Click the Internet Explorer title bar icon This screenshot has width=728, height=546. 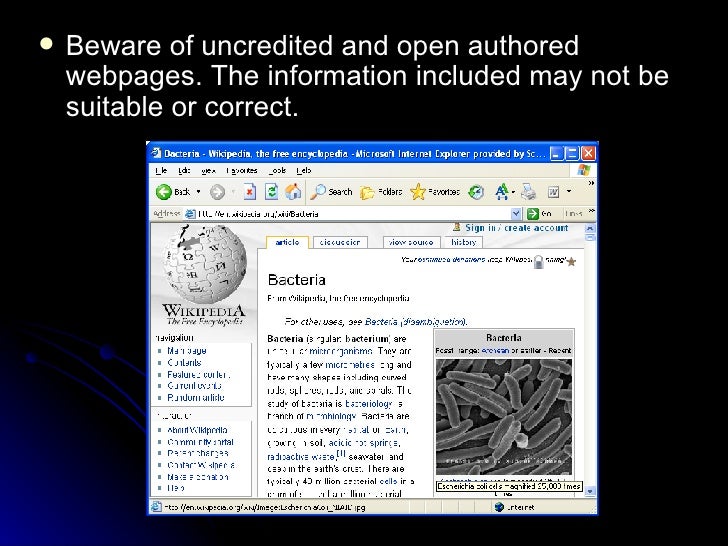click(156, 153)
